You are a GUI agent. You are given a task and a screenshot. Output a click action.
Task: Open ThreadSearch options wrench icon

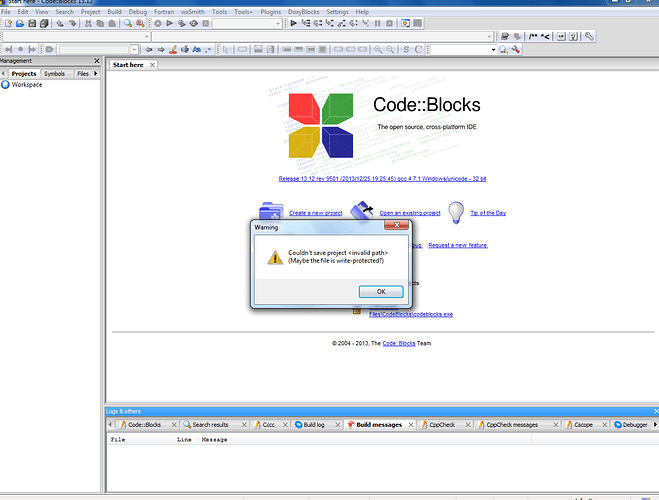[515, 50]
